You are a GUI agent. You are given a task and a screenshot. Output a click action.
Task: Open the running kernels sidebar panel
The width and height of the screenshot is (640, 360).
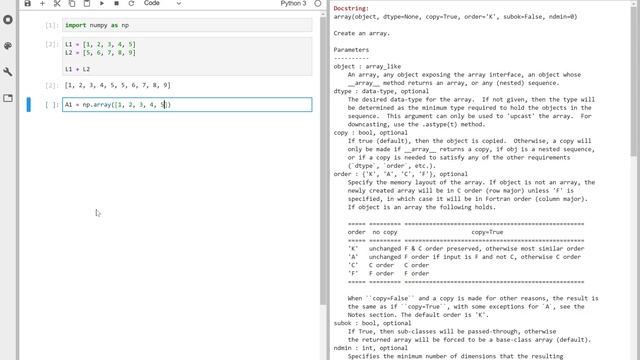click(x=8, y=20)
